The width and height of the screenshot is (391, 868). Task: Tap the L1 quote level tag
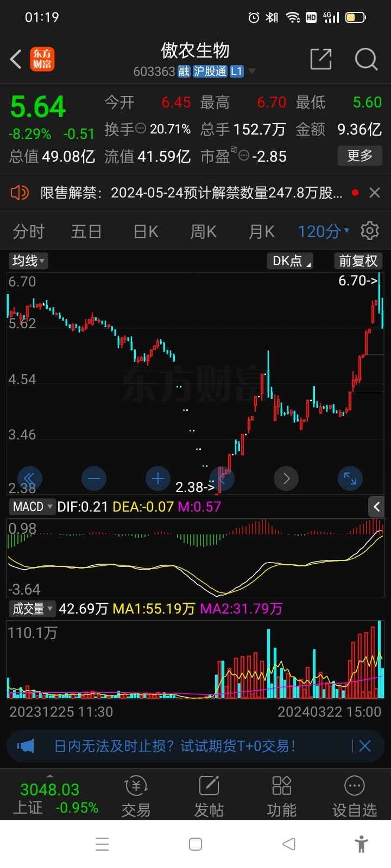click(x=237, y=71)
